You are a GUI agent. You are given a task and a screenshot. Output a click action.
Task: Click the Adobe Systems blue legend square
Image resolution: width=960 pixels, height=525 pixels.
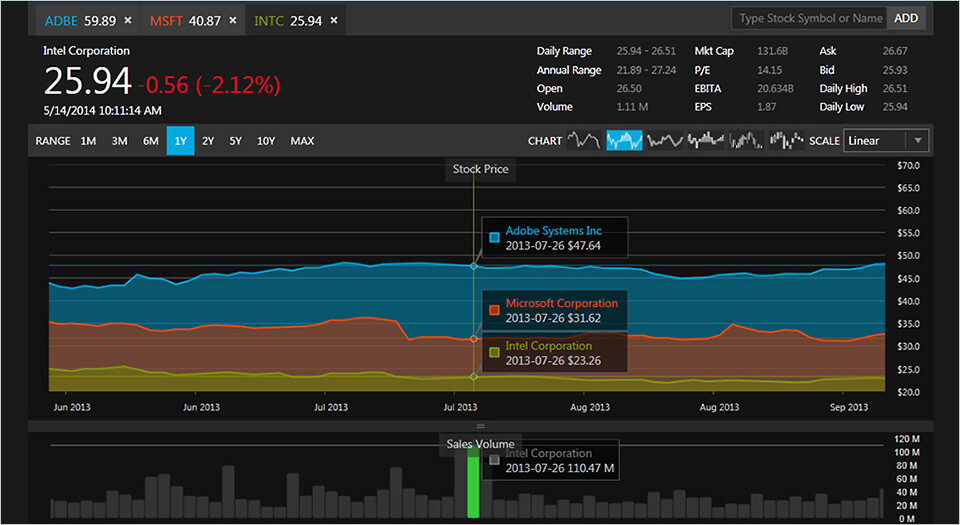tap(494, 237)
